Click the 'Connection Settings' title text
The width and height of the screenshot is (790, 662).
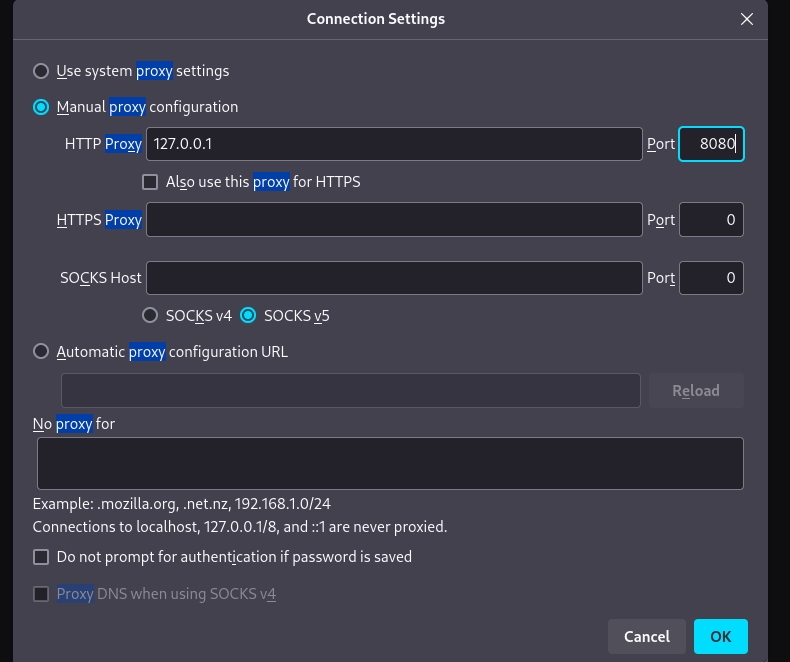coord(376,19)
